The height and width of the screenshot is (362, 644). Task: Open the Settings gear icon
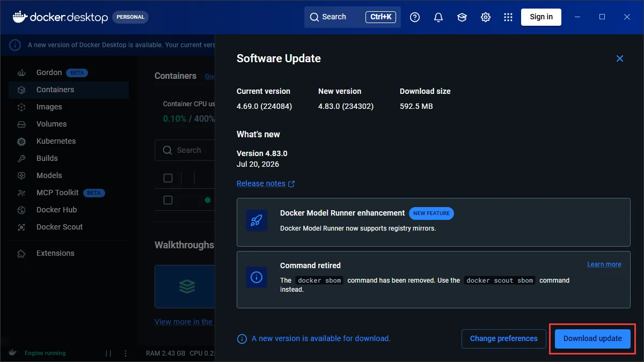pyautogui.click(x=486, y=17)
